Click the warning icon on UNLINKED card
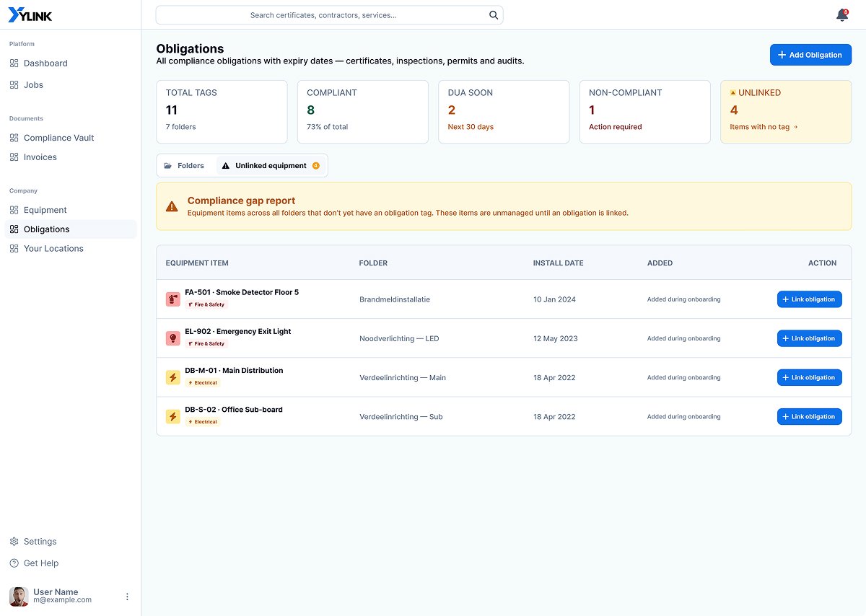The image size is (866, 616). tap(733, 93)
